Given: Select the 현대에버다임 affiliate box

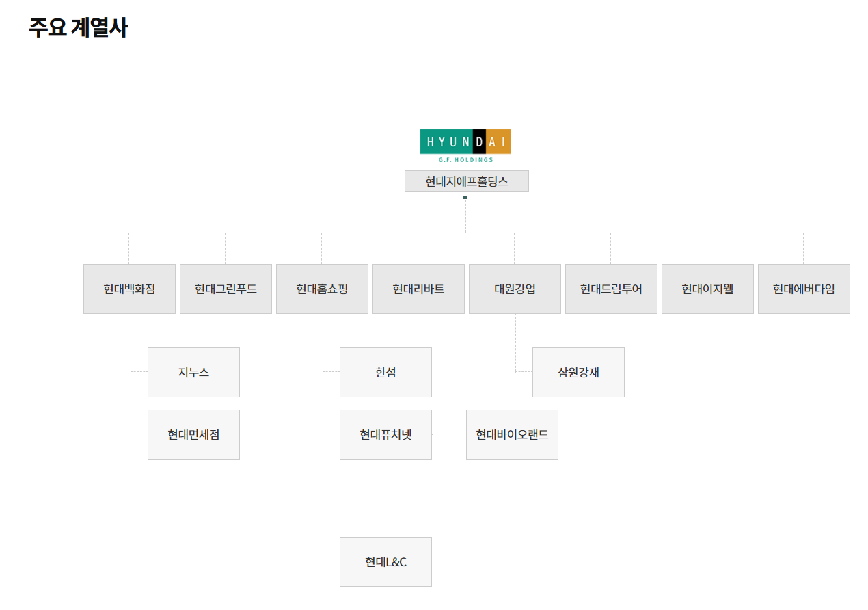Looking at the screenshot, I should (804, 289).
